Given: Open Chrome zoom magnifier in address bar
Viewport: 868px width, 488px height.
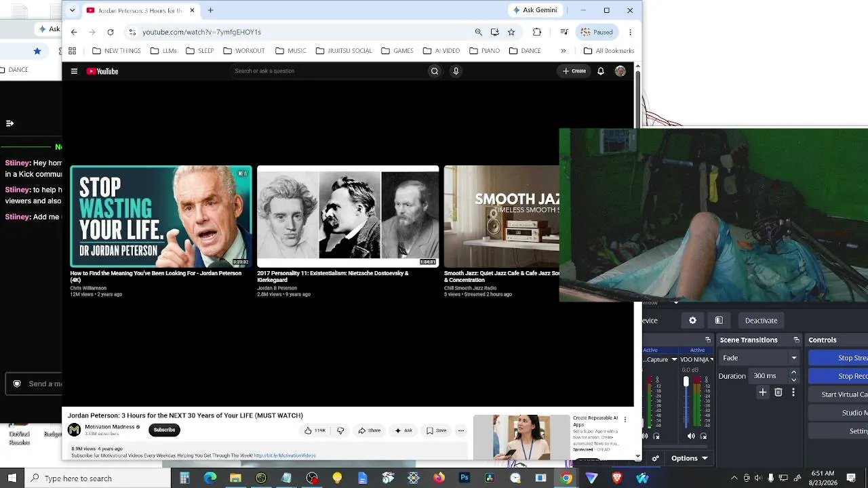Looking at the screenshot, I should point(479,32).
